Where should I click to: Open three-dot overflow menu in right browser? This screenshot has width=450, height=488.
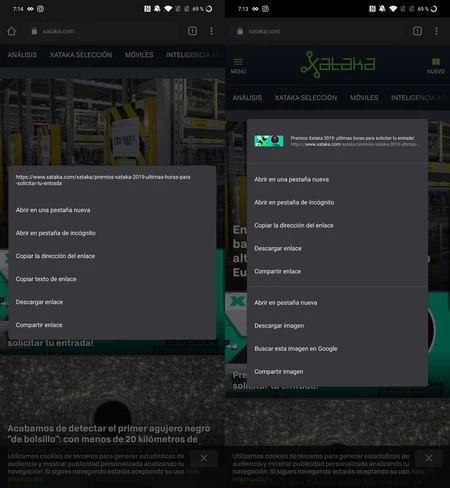pyautogui.click(x=436, y=31)
